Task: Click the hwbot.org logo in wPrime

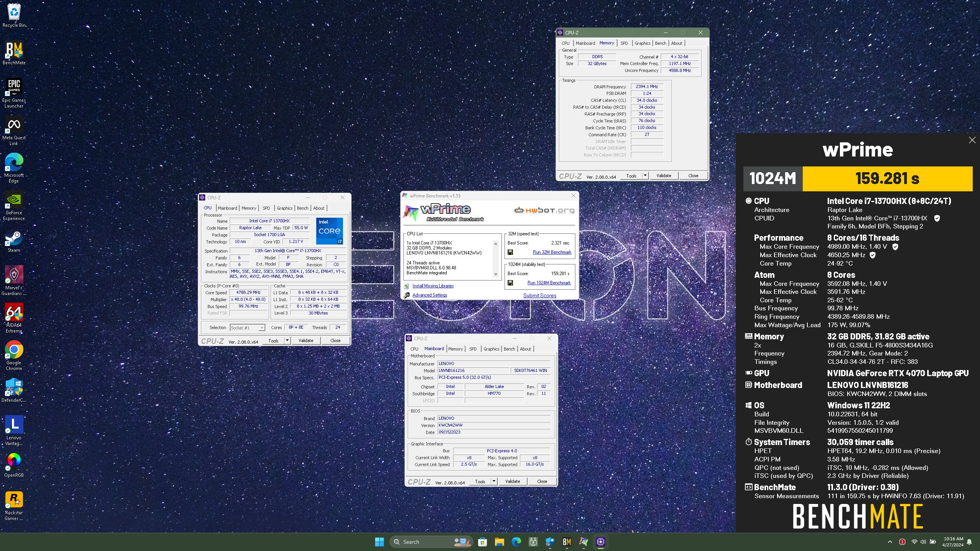Action: click(544, 210)
